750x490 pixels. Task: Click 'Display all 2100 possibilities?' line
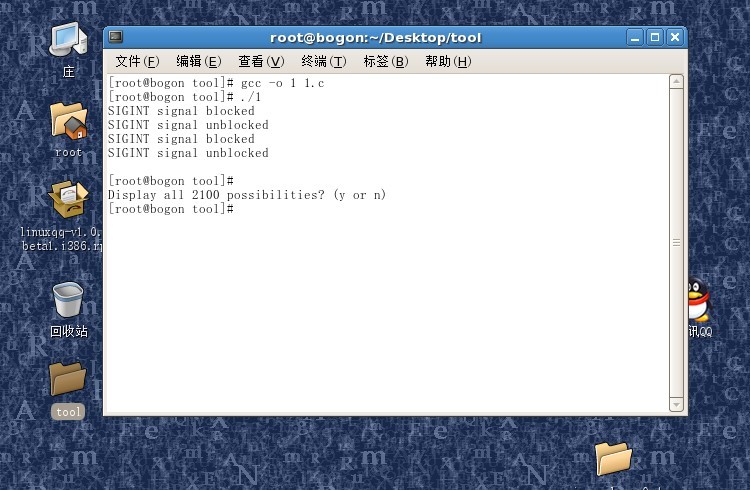247,195
